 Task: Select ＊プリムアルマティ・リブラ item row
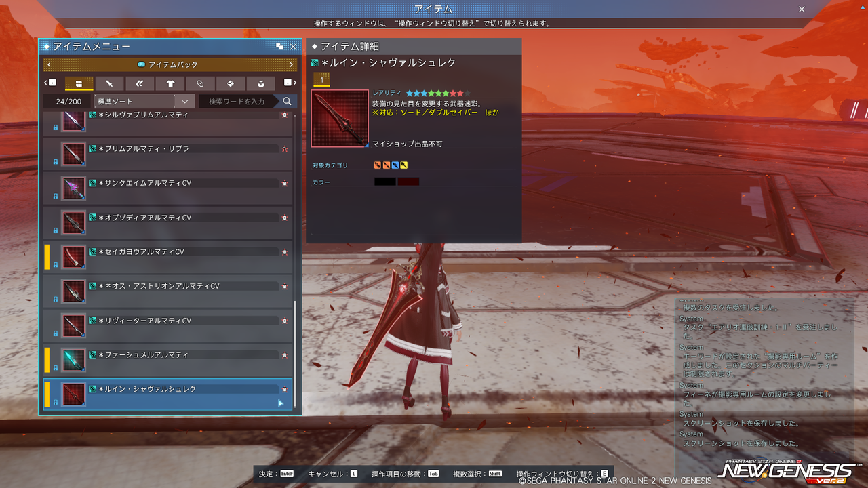168,153
